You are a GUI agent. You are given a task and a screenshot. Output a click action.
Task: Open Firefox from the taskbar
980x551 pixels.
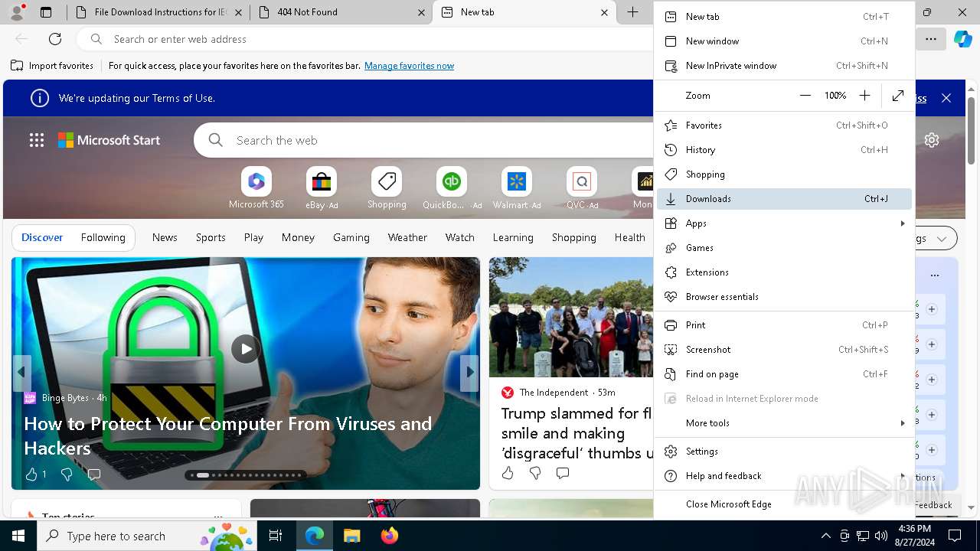(x=389, y=536)
